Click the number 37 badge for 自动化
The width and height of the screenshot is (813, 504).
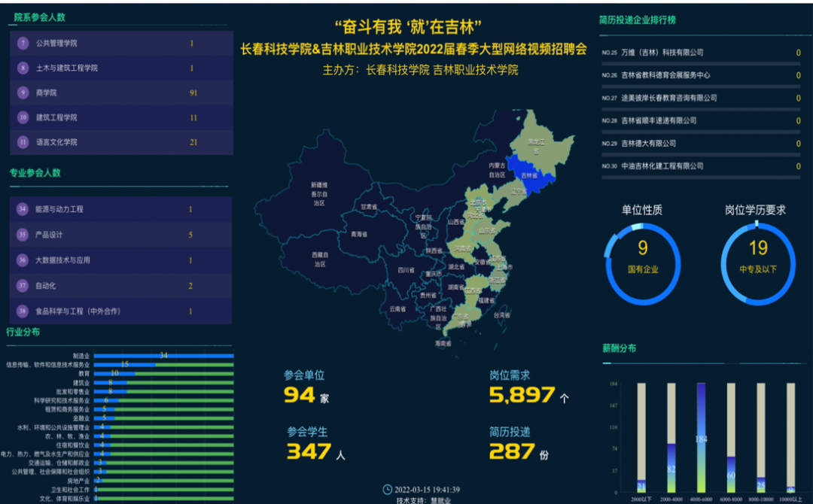(x=23, y=286)
